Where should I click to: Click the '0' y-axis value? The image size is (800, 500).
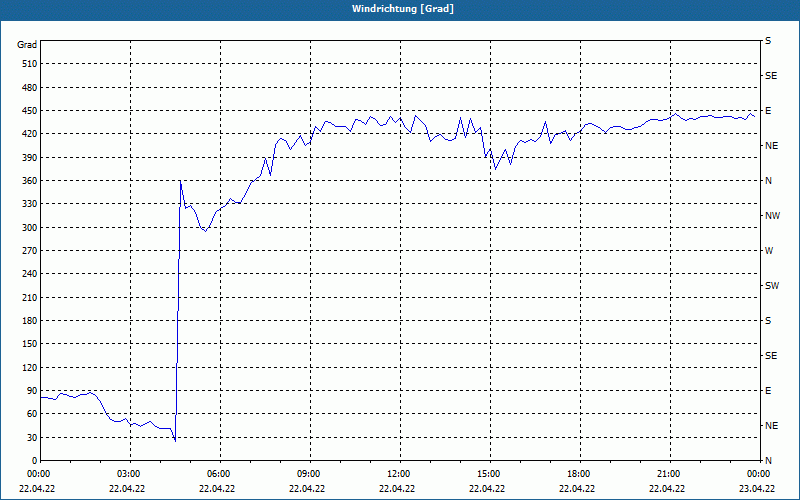[35, 461]
